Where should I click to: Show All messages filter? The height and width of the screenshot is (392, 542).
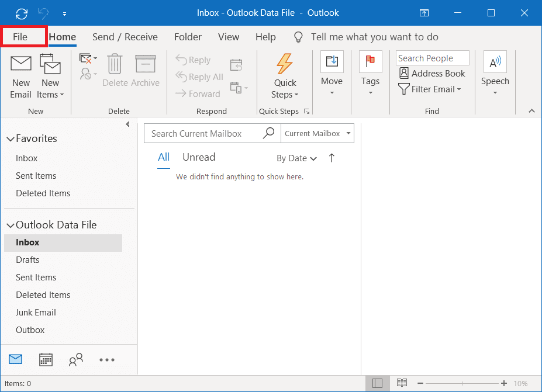(164, 158)
